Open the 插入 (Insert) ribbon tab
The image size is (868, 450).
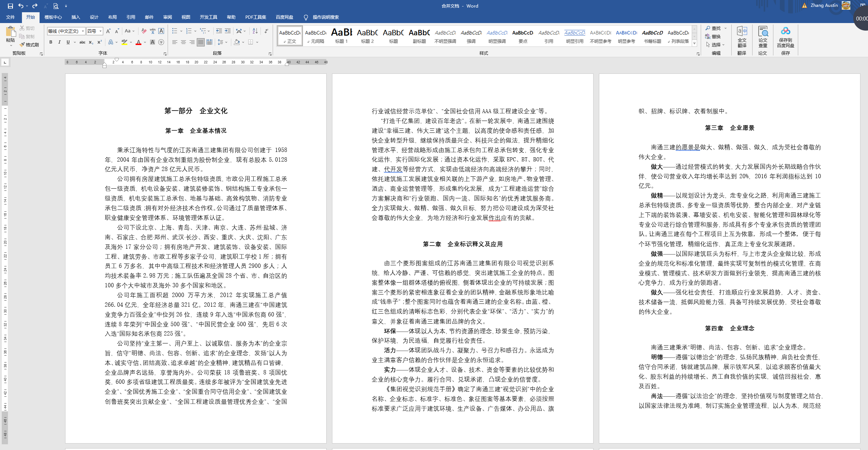pyautogui.click(x=76, y=17)
